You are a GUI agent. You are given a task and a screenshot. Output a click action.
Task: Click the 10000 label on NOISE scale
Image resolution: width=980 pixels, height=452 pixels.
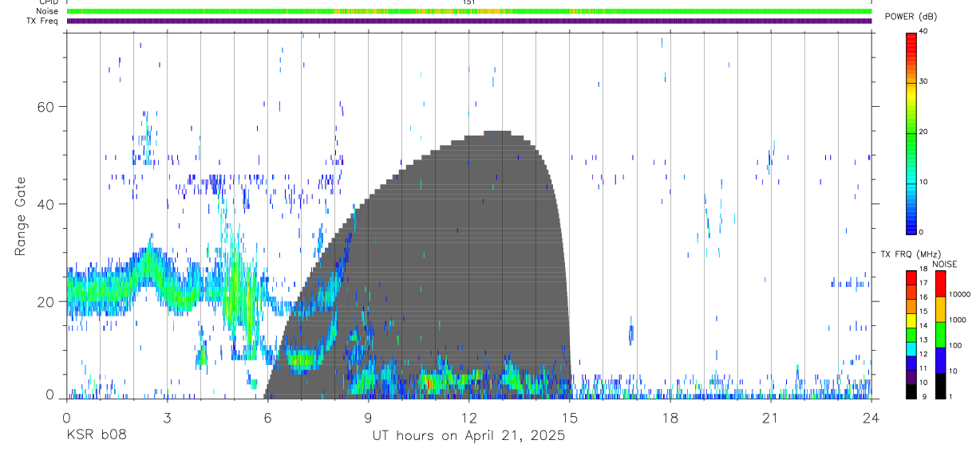pos(959,294)
